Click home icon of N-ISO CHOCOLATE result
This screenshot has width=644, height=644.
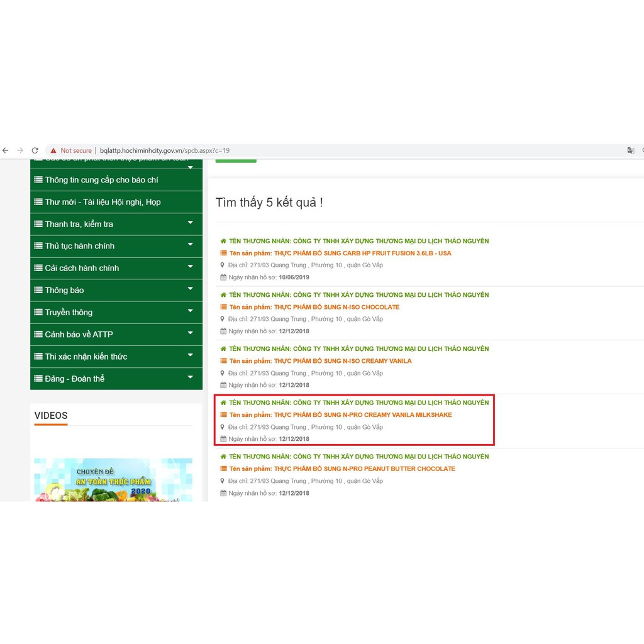click(223, 295)
